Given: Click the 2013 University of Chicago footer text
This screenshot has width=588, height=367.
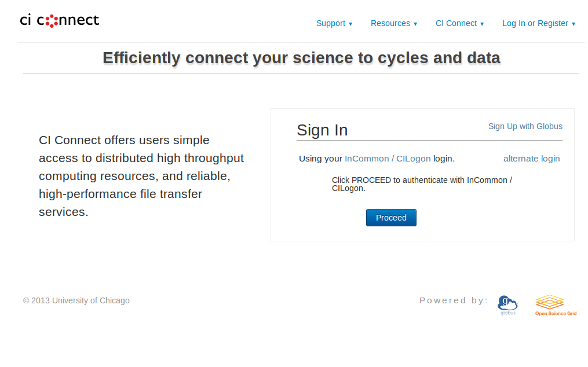Looking at the screenshot, I should (x=76, y=300).
